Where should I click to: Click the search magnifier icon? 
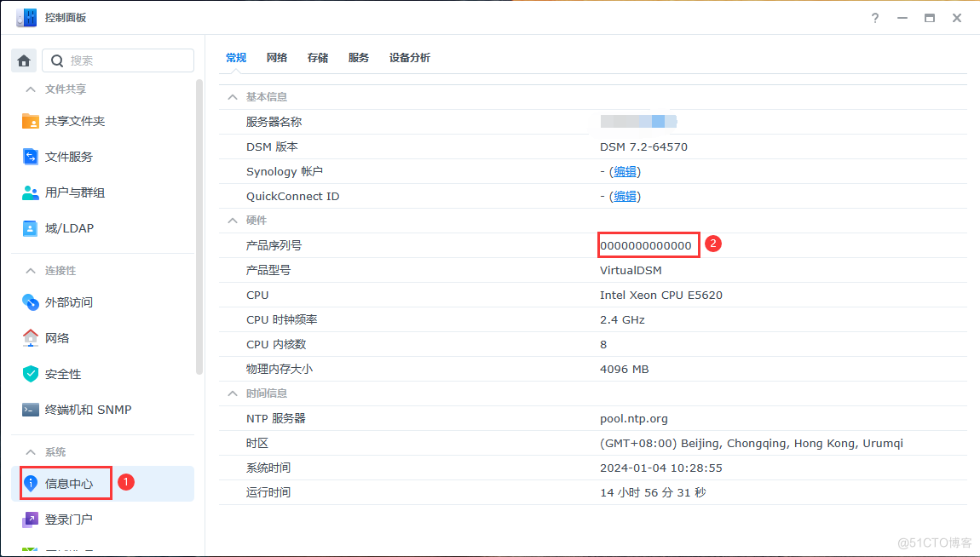(x=57, y=60)
